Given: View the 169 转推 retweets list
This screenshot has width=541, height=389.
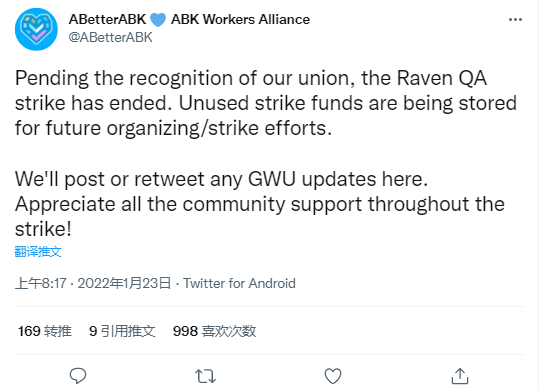Looking at the screenshot, I should (x=45, y=331).
